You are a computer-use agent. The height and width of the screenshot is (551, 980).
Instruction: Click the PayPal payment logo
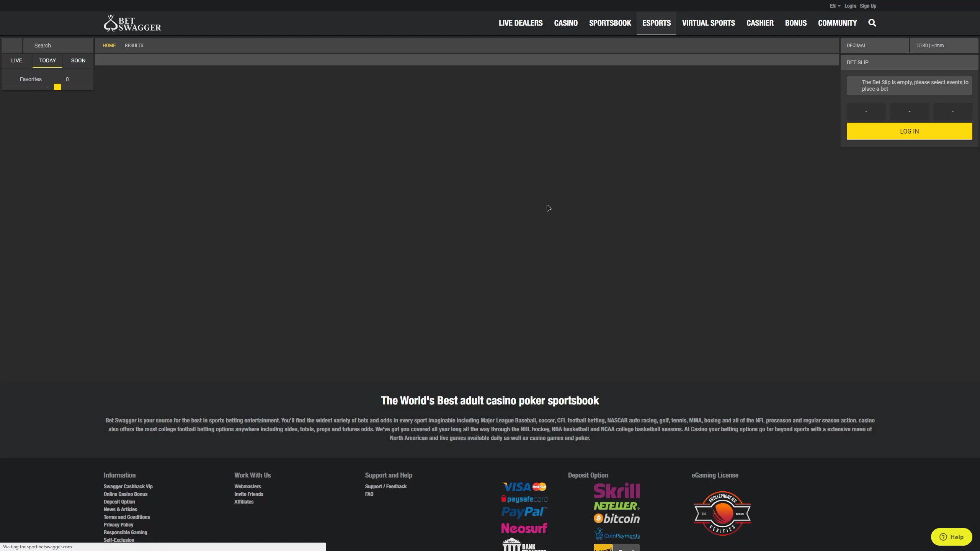(x=524, y=512)
